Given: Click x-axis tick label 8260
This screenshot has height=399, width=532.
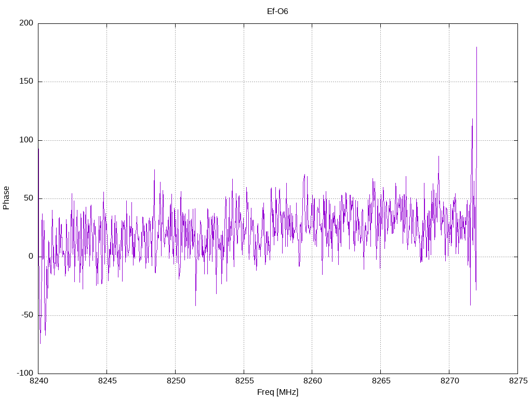Looking at the screenshot, I should point(312,381).
